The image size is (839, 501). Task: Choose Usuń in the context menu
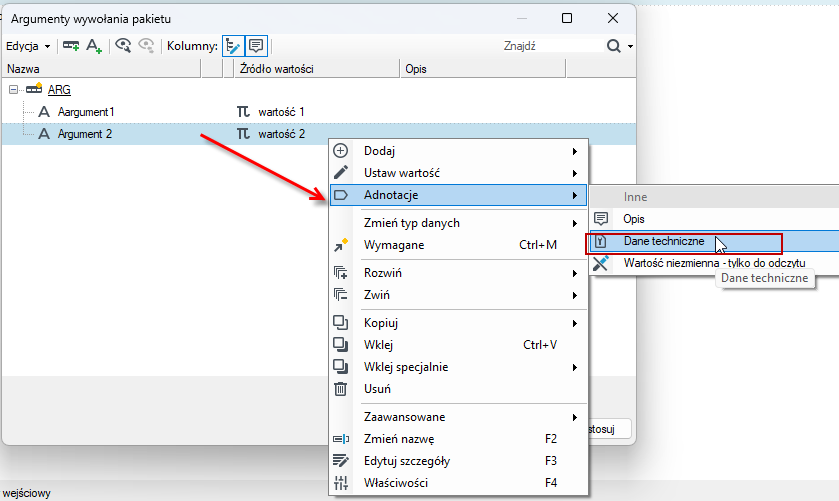(x=458, y=389)
